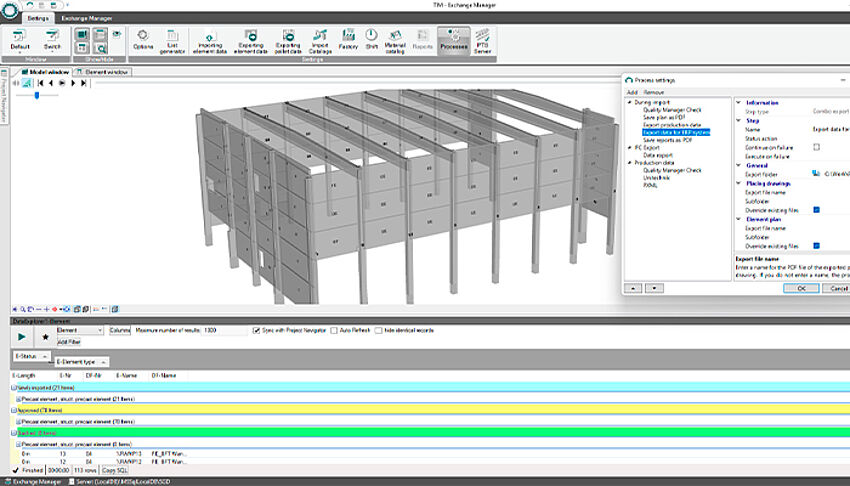This screenshot has height=486, width=850.
Task: Collapse the Newly imported group row
Action: point(14,386)
